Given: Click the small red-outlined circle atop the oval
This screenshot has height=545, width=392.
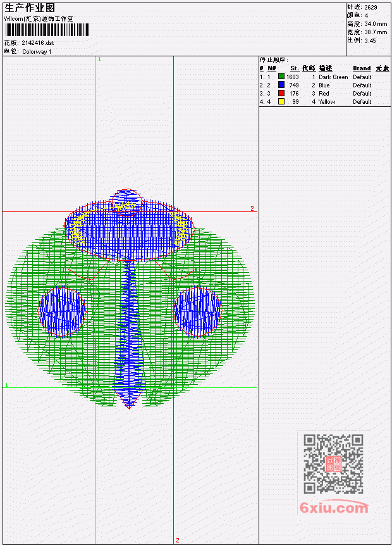Looking at the screenshot, I should pyautogui.click(x=126, y=203).
